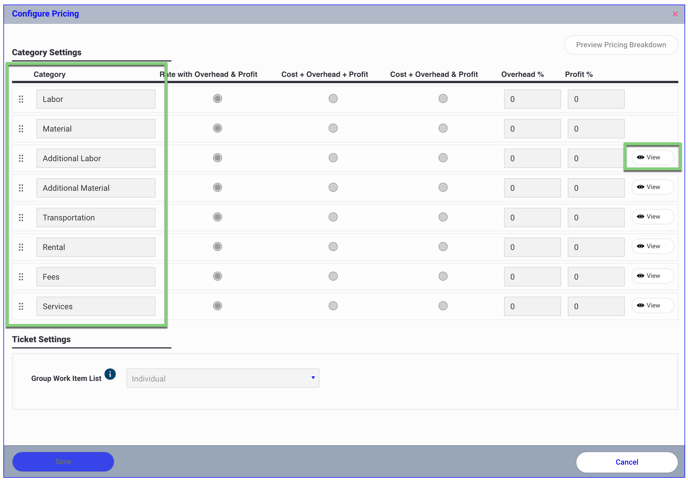The image size is (688, 480).
Task: Open View for Rental row
Action: [652, 246]
